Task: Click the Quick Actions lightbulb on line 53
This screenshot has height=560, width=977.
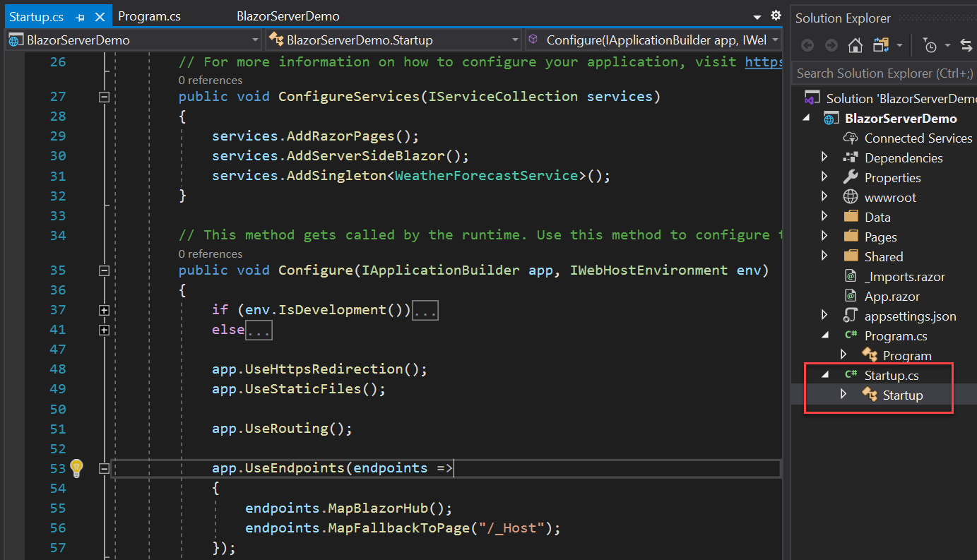Action: [x=76, y=468]
